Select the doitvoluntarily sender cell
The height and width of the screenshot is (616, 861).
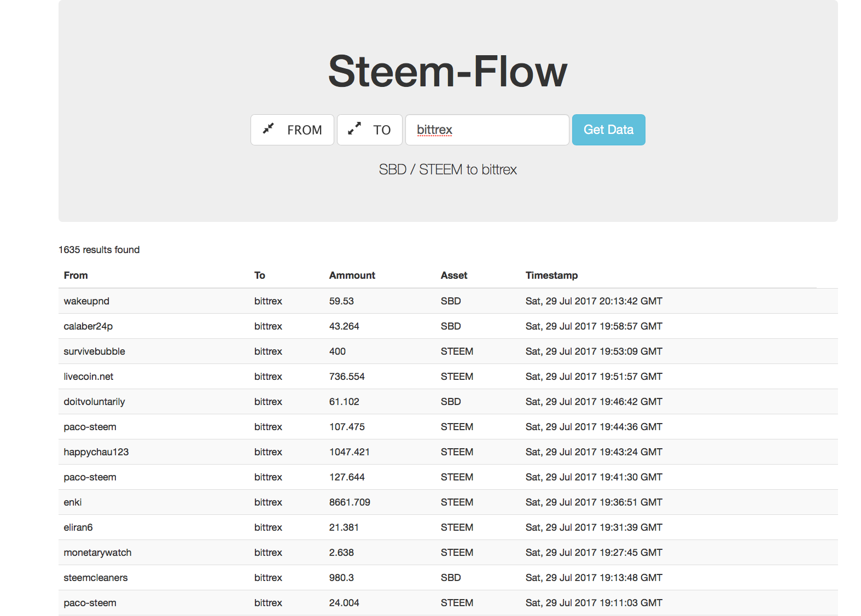coord(94,402)
